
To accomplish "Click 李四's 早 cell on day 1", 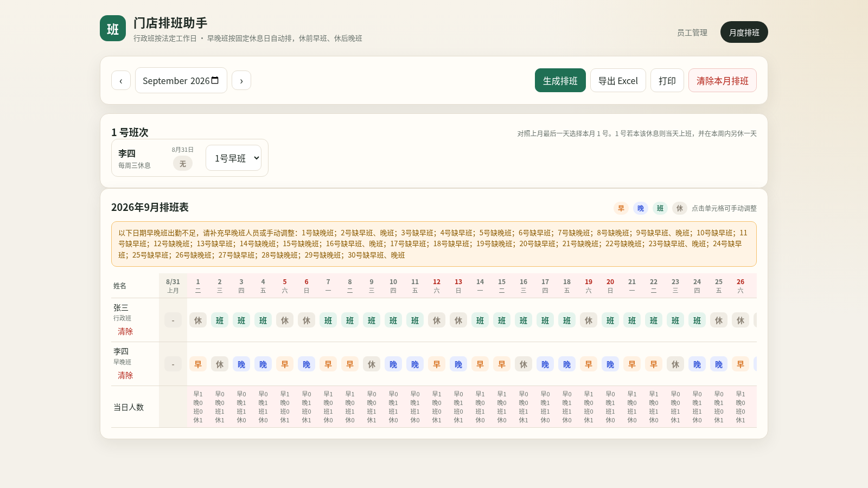I will pyautogui.click(x=198, y=364).
